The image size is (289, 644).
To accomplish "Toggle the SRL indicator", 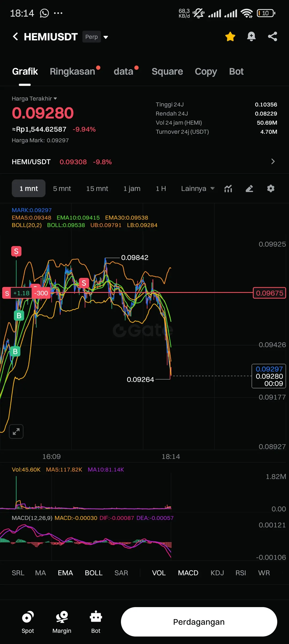I will 18,573.
